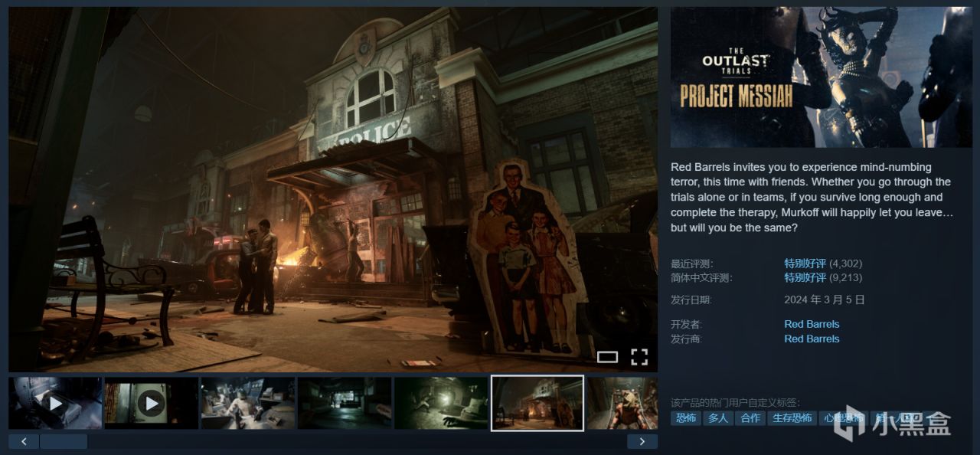
Task: Click the release date 2024 年 3 月 5 日
Action: point(825,300)
